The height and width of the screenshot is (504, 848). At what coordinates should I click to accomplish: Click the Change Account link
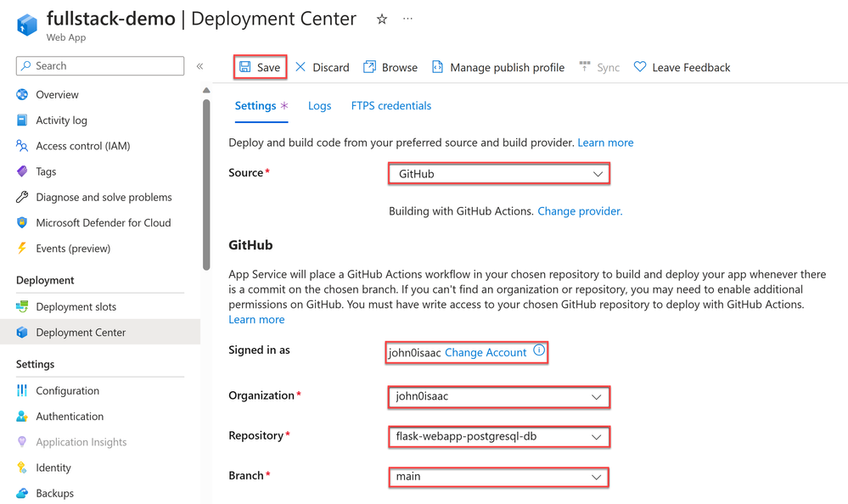tap(486, 353)
